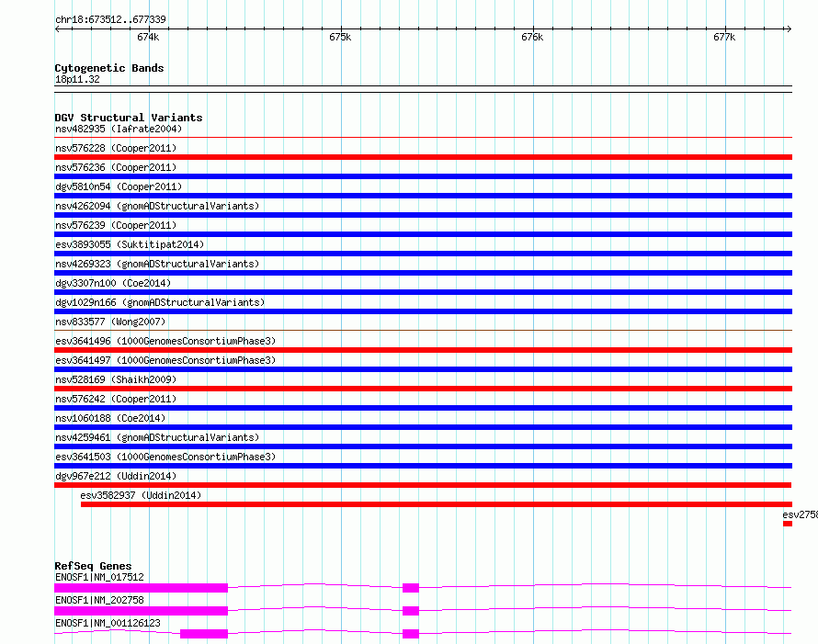Click the blue bar under nsv576236
This screenshot has height=644, width=818.
coord(423,176)
